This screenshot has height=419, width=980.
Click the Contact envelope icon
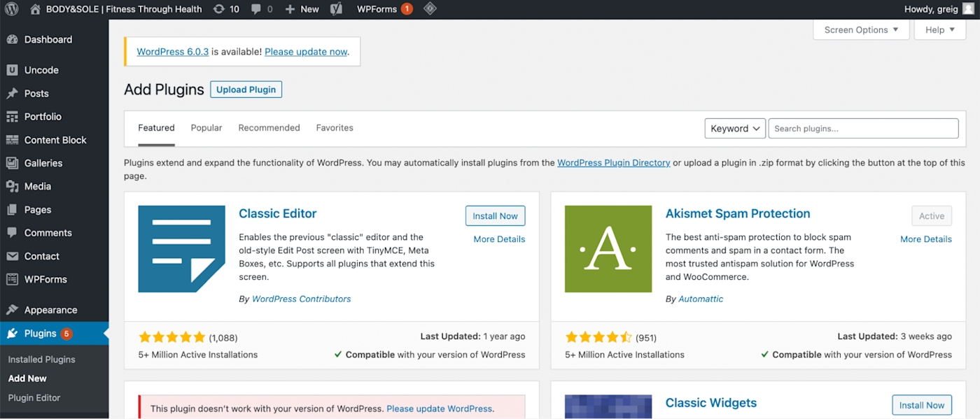(12, 256)
